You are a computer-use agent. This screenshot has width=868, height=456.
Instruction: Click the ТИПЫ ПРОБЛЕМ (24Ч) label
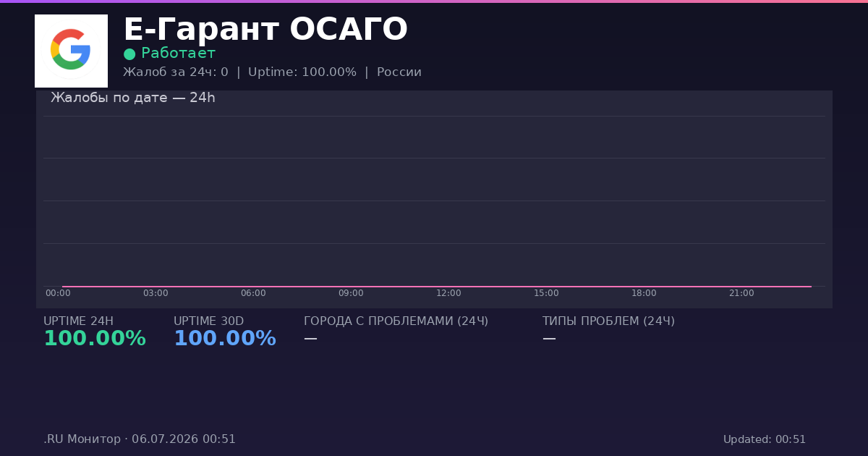click(x=608, y=321)
